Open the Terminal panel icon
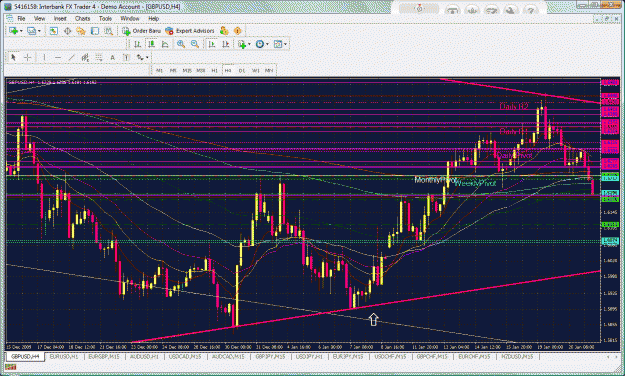This screenshot has height=376, width=625. (95, 31)
